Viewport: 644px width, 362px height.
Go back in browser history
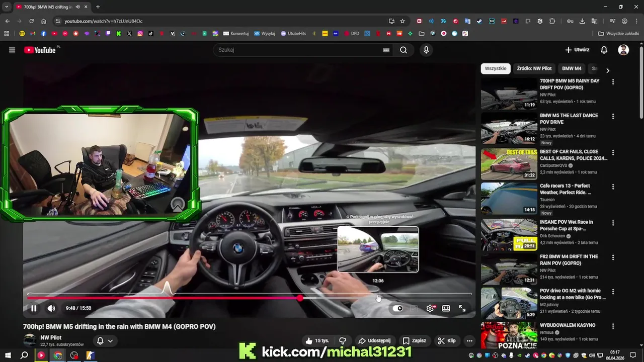click(7, 21)
